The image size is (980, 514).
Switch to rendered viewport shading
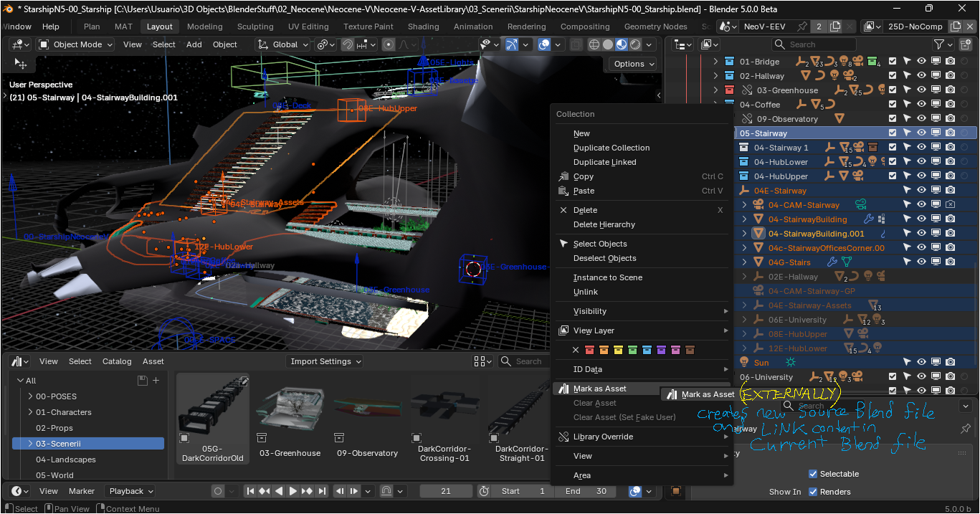click(635, 44)
